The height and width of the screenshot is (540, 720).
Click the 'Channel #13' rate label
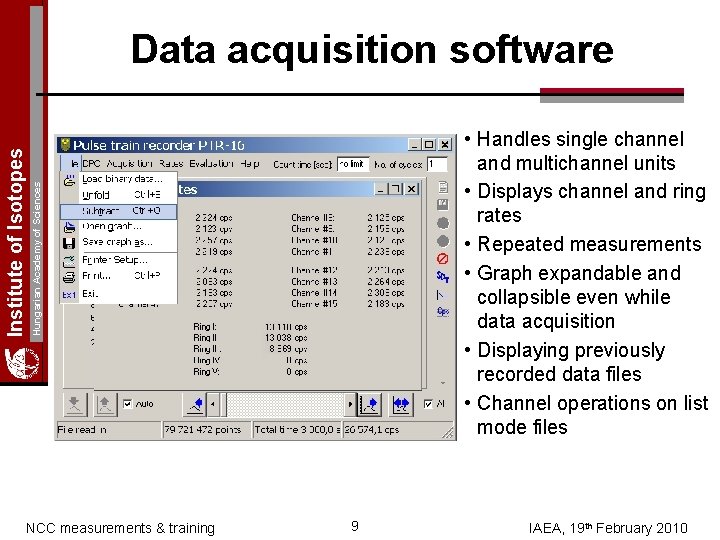pyautogui.click(x=314, y=281)
